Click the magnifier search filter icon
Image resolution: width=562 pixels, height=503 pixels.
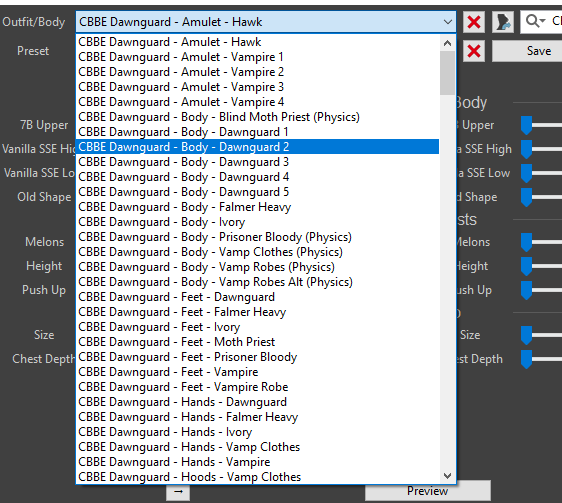click(x=535, y=21)
